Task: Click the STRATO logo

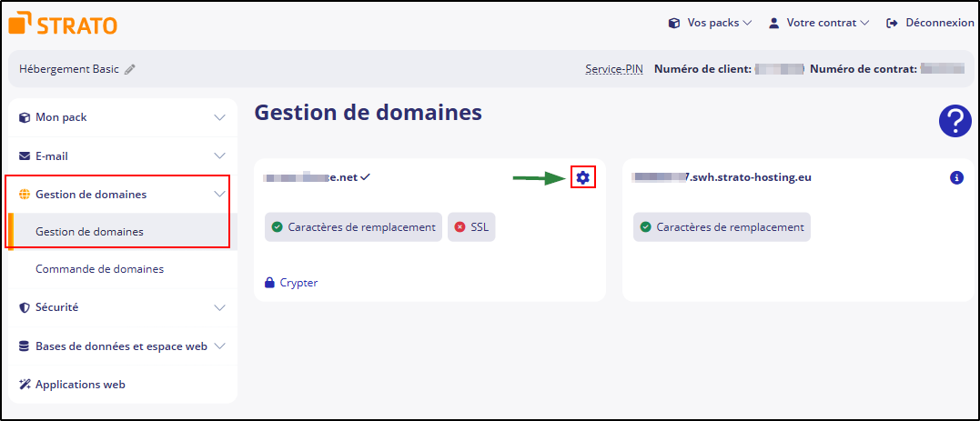Action: 63,23
